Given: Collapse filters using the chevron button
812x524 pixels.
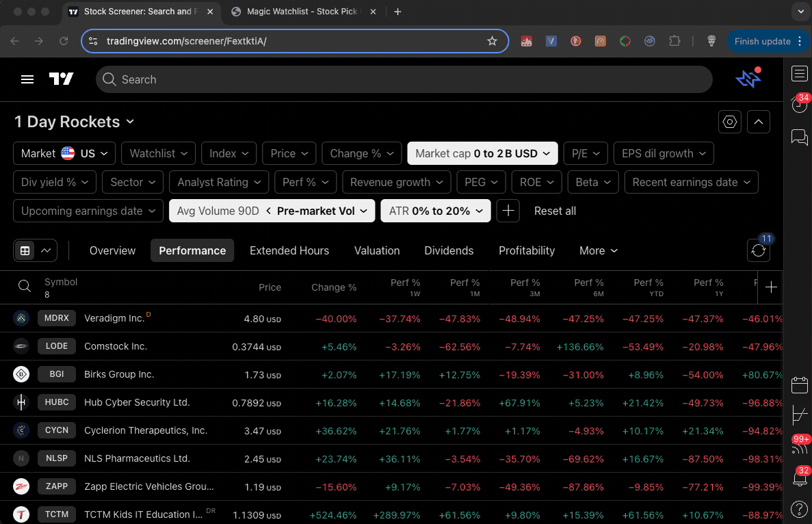Looking at the screenshot, I should point(758,121).
